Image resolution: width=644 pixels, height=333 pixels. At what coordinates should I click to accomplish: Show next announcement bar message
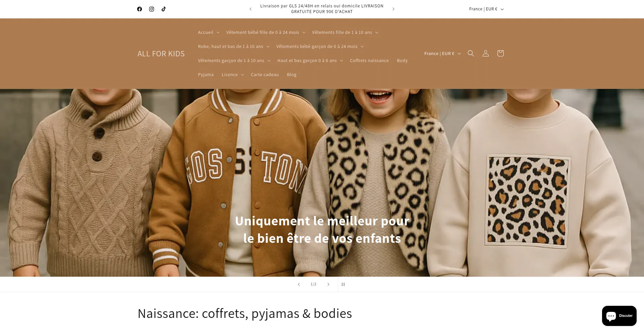click(393, 9)
